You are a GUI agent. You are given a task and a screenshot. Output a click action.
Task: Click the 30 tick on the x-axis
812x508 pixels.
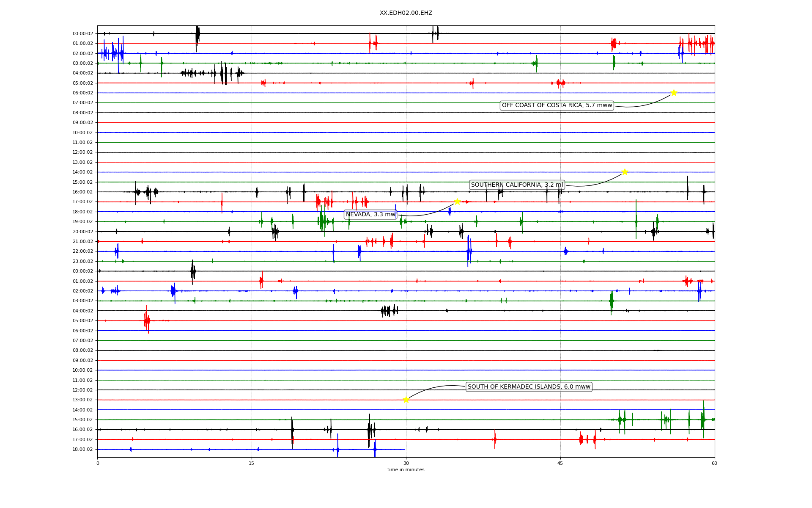tap(406, 463)
